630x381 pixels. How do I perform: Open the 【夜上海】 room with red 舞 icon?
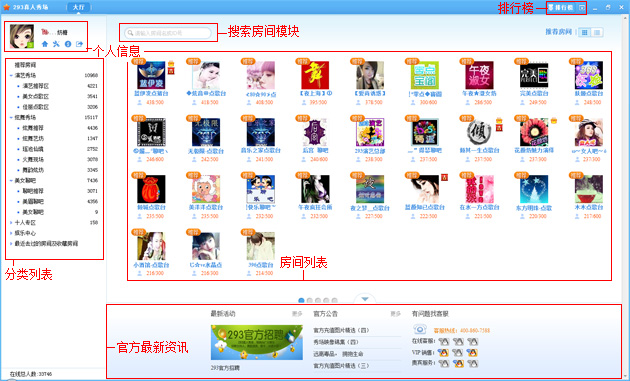[x=315, y=75]
